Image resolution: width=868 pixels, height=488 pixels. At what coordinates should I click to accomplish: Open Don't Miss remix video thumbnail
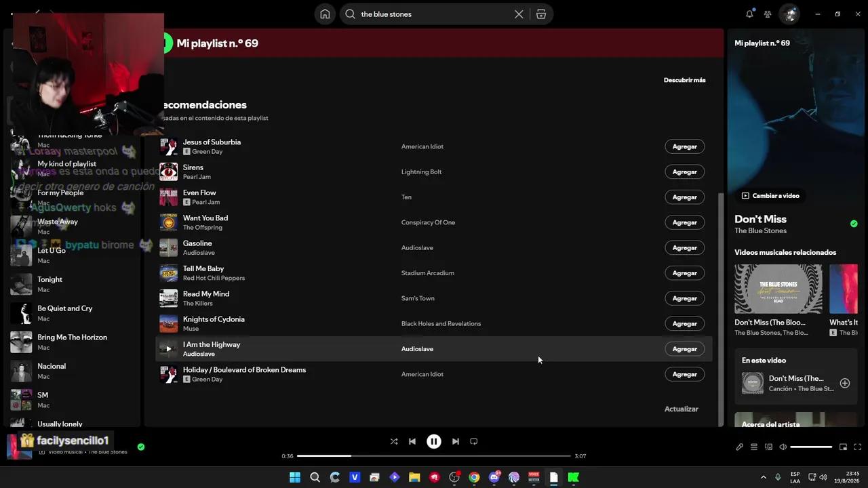[x=778, y=289]
